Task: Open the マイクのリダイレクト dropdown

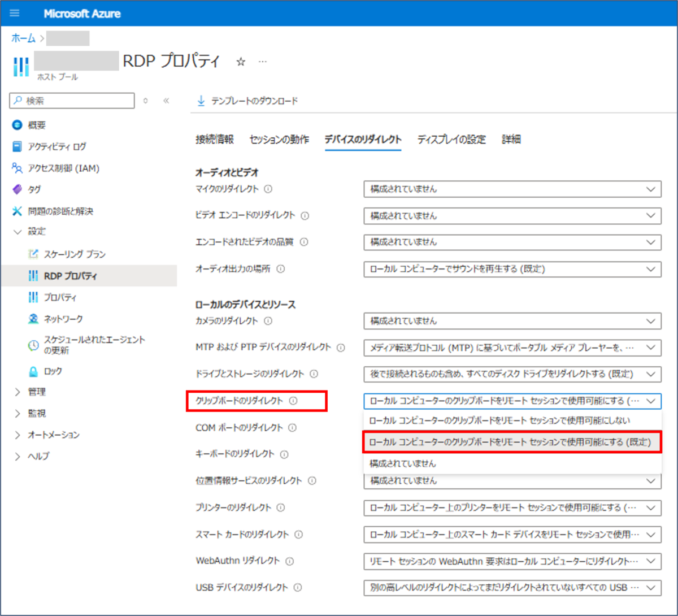Action: click(x=512, y=189)
